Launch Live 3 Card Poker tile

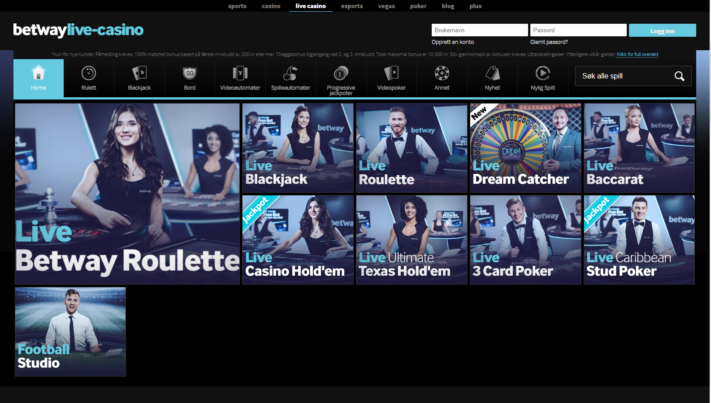[x=525, y=240]
